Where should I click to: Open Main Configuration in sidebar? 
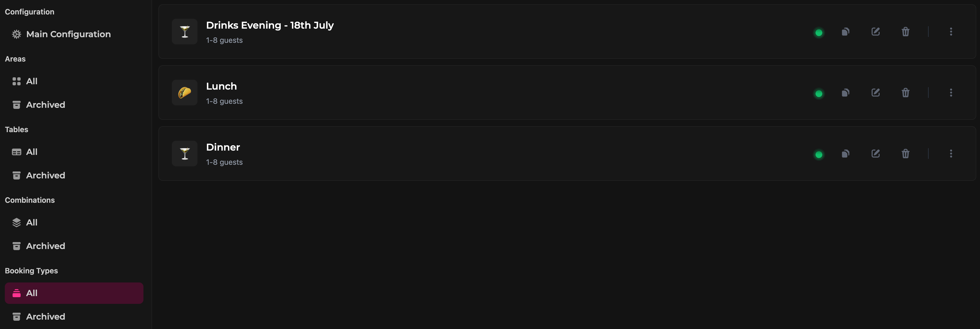click(69, 34)
